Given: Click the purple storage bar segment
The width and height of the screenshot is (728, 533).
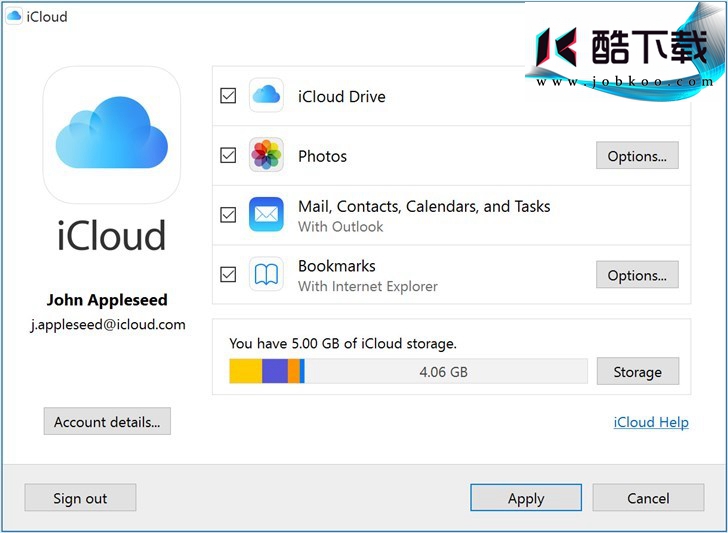Looking at the screenshot, I should coord(275,371).
